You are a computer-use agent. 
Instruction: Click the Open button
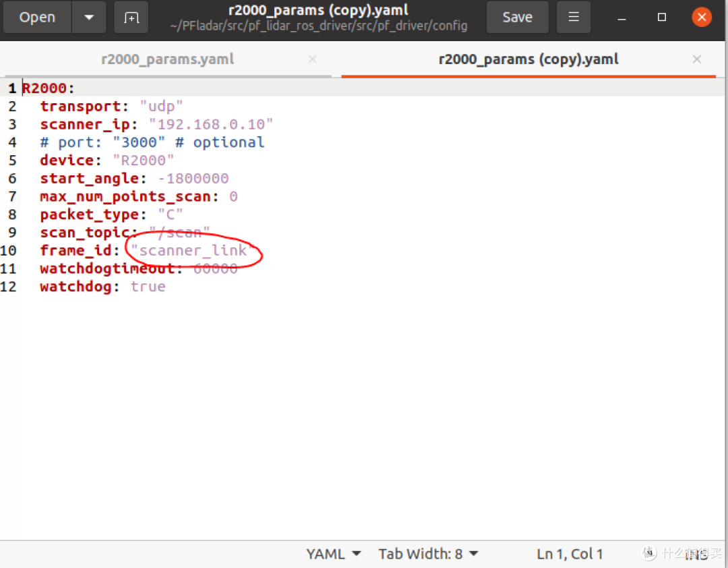pyautogui.click(x=37, y=17)
